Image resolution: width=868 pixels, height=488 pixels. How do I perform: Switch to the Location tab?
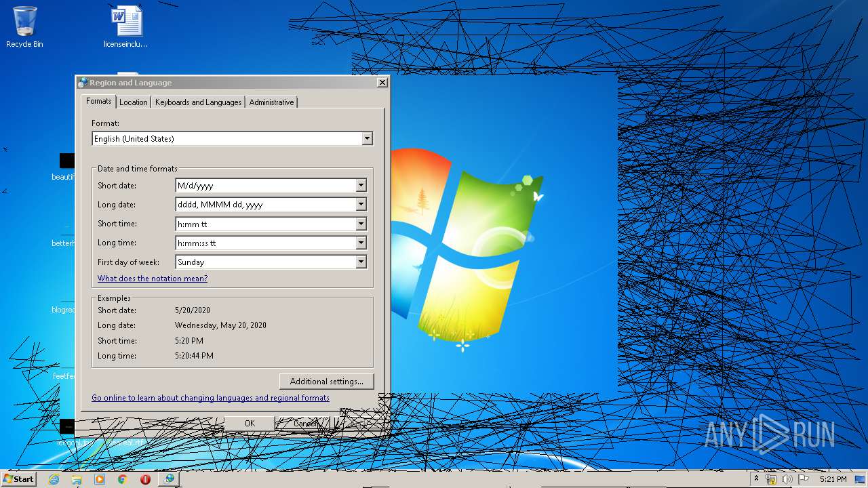tap(133, 102)
